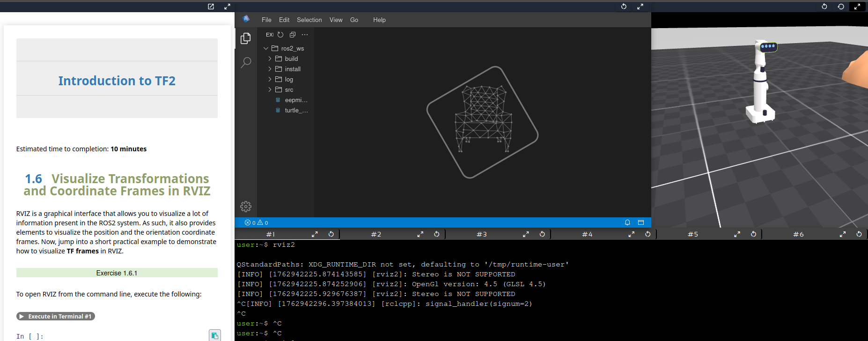Maximize terminal #1 with its expand icon

point(315,234)
